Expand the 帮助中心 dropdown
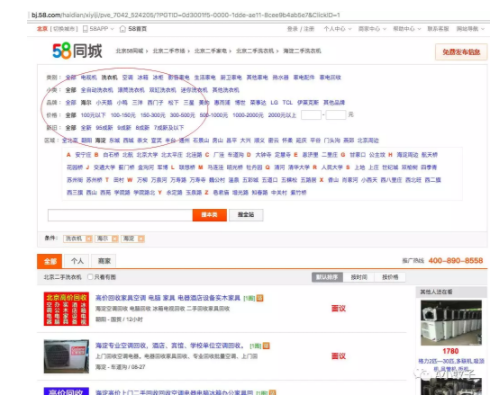The image size is (498, 406). click(x=407, y=29)
